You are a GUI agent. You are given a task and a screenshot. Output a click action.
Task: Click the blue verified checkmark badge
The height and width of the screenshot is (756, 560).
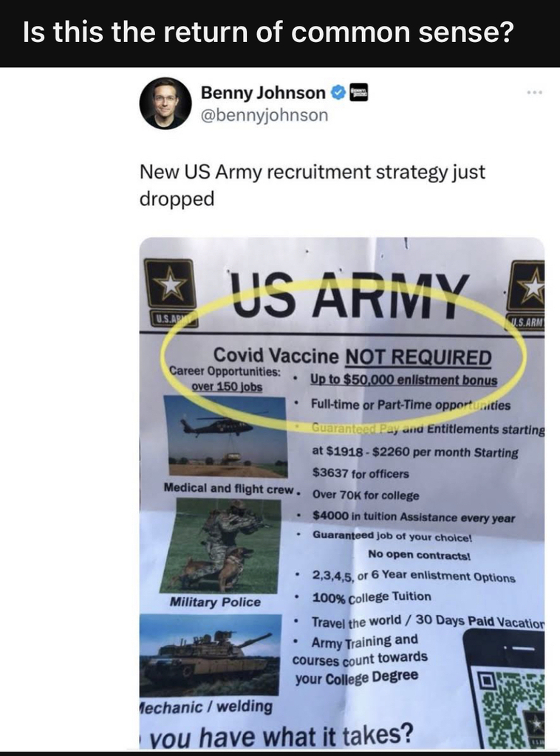338,92
